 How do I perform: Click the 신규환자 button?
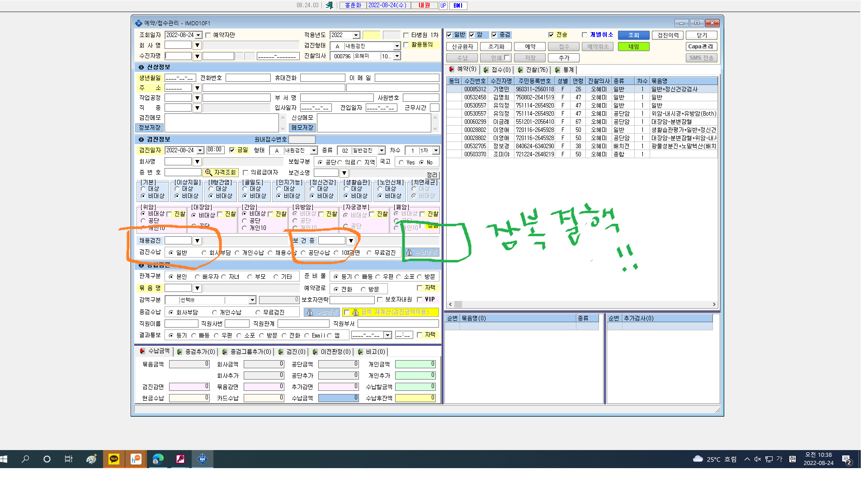pyautogui.click(x=462, y=47)
